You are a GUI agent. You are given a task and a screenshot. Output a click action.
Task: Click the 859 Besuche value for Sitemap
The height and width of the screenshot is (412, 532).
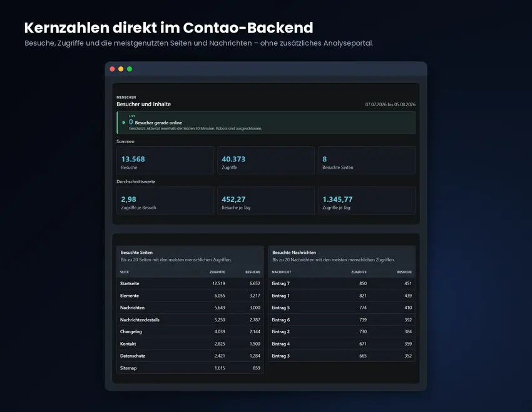(257, 368)
